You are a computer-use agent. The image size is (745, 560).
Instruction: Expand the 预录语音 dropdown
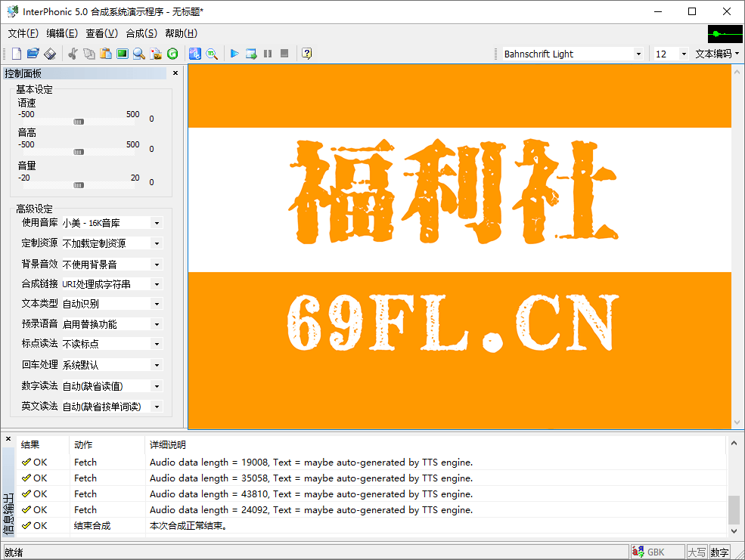coord(157,325)
